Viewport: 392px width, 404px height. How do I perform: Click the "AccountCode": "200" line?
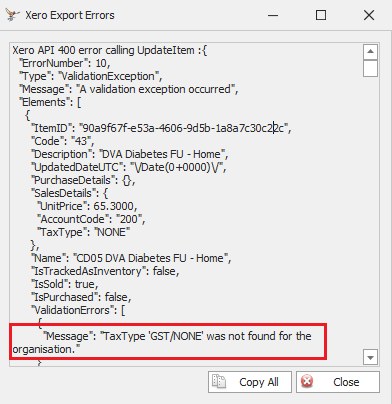(91, 219)
